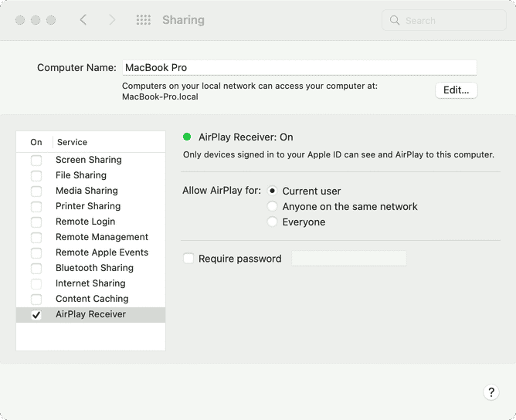The height and width of the screenshot is (420, 516).
Task: Click the On column header
Action: 36,142
